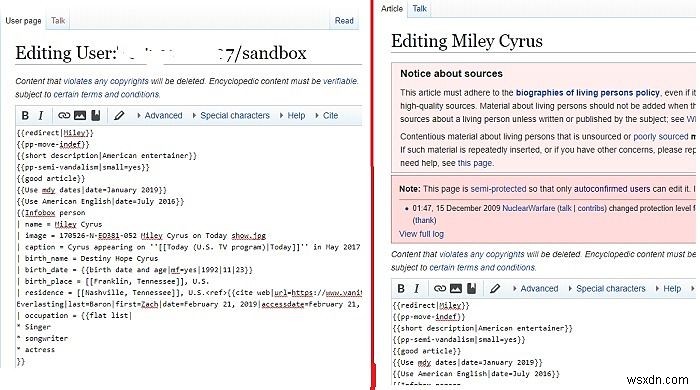The width and height of the screenshot is (700, 390).
Task: Toggle syntax highlighting pencil in the sandbox toolbar
Action: click(x=119, y=116)
